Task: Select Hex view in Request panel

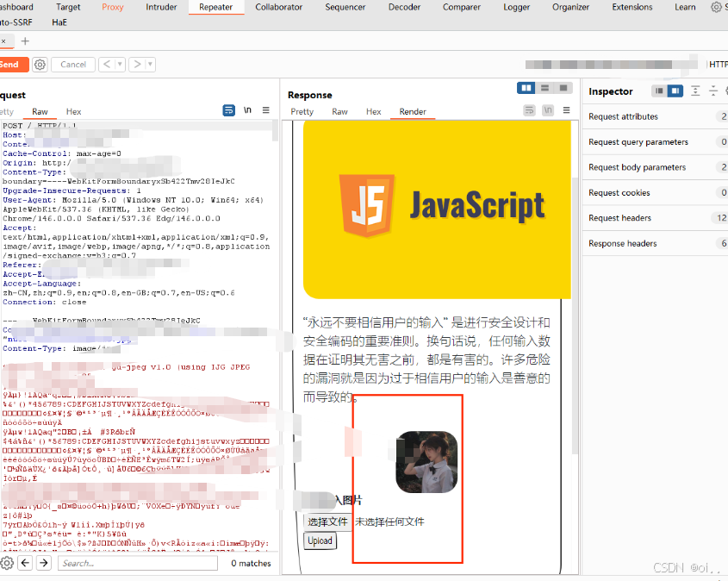Action: click(x=73, y=111)
